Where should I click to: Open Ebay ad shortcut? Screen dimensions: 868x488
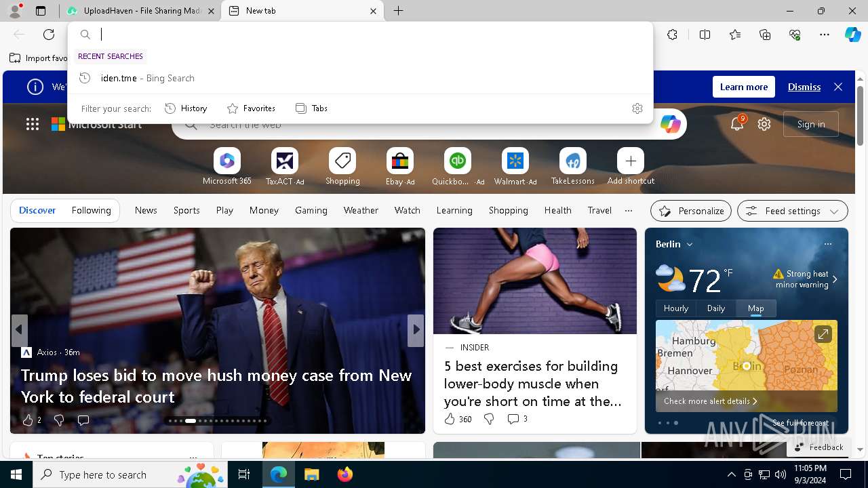click(x=400, y=167)
